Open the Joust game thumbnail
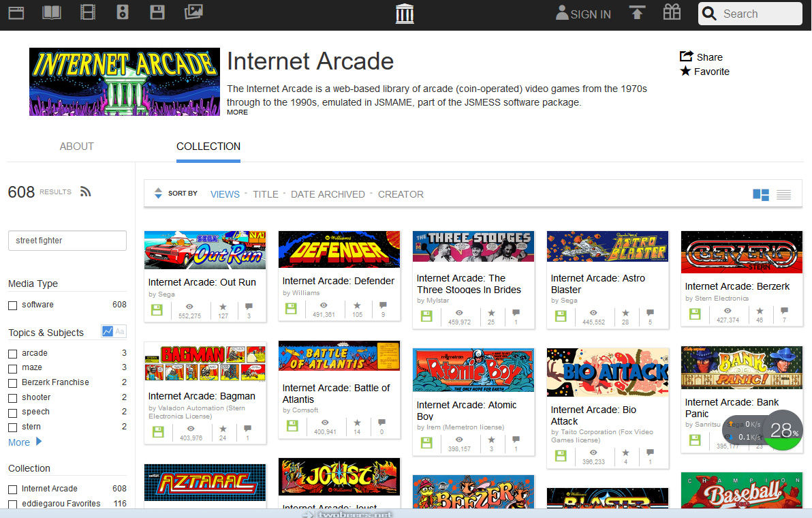The image size is (812, 518). tap(339, 476)
